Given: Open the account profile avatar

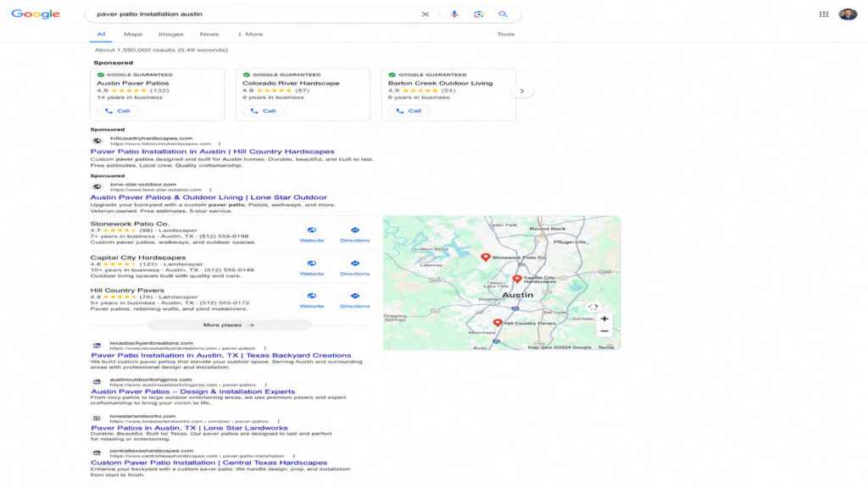Looking at the screenshot, I should coord(848,14).
